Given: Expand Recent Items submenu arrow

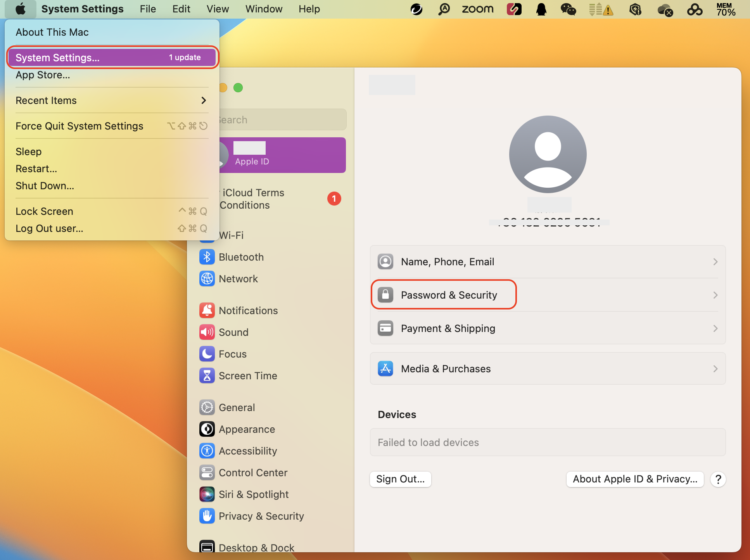Looking at the screenshot, I should [x=204, y=100].
